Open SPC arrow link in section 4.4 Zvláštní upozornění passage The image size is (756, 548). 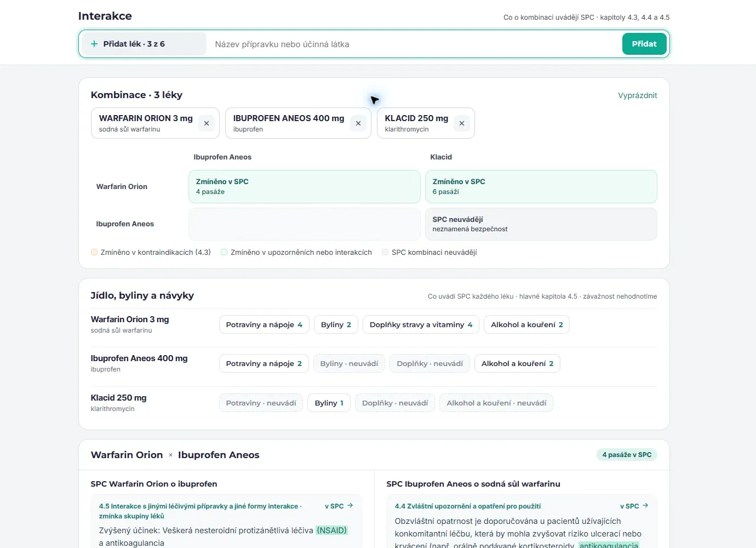click(x=634, y=506)
